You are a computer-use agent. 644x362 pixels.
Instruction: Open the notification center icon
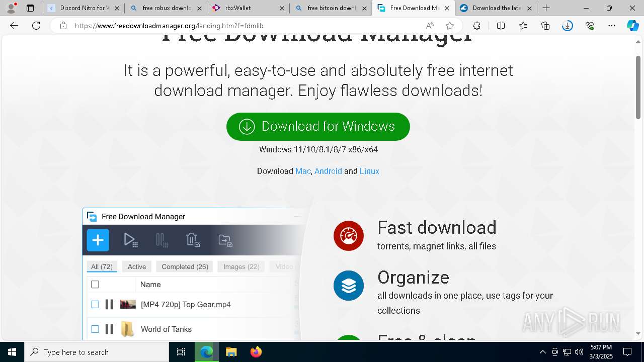(627, 352)
